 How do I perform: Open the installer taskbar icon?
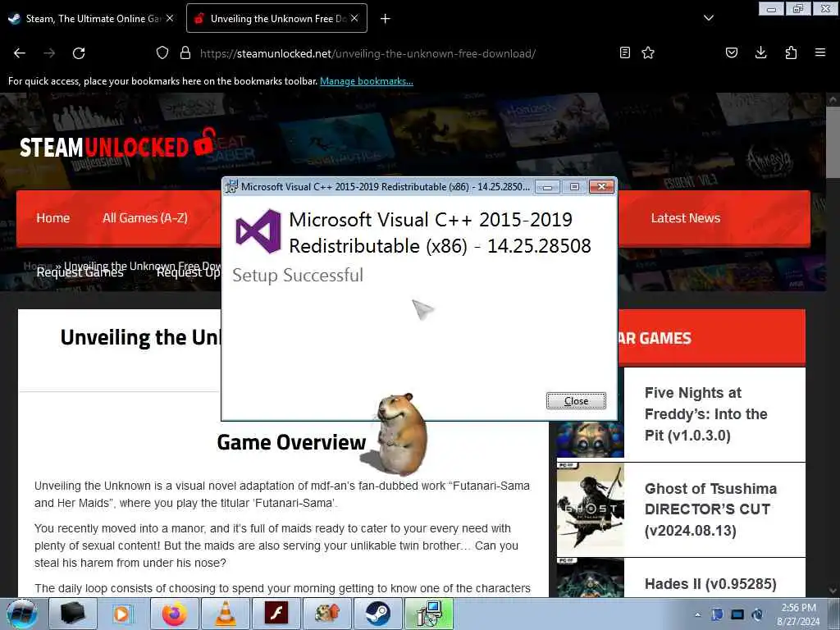point(429,614)
